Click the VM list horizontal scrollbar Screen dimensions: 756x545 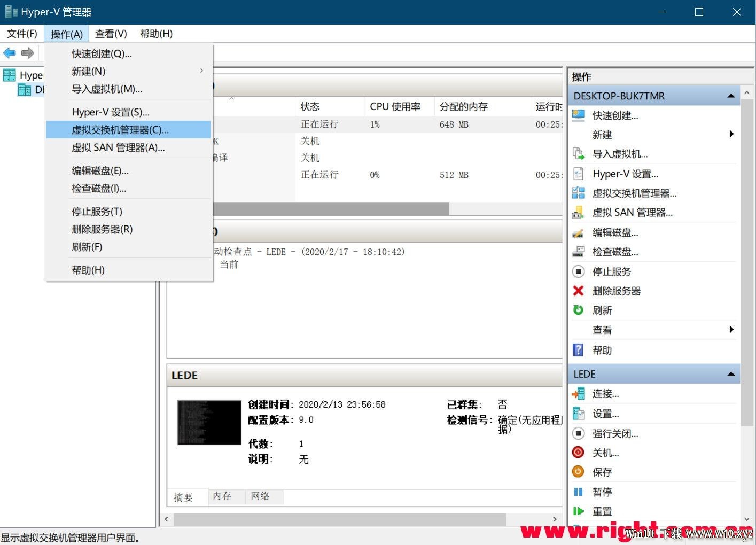[x=331, y=208]
